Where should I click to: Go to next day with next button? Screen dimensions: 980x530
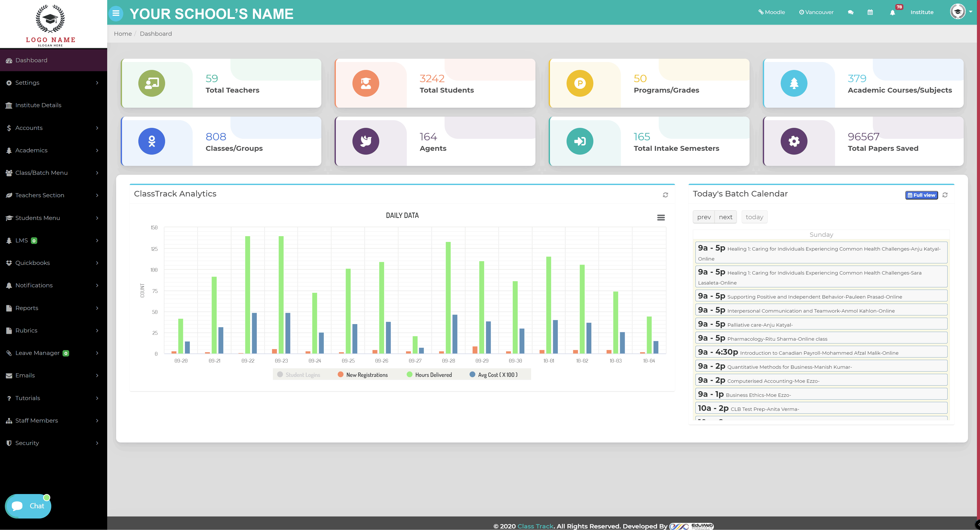point(726,217)
